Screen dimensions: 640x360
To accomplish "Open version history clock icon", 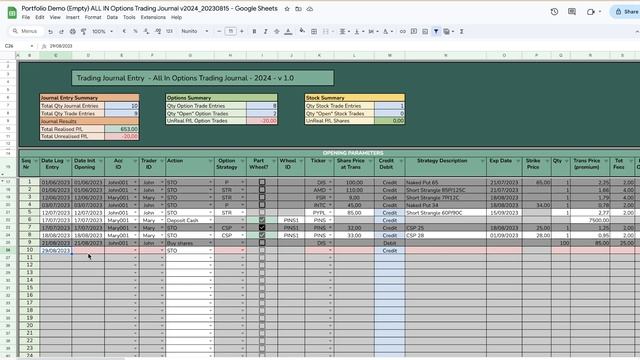I will point(554,12).
